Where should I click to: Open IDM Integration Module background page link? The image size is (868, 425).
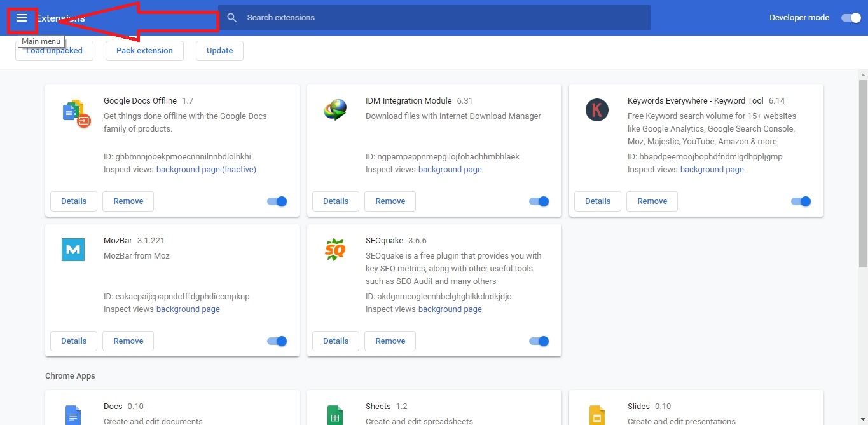pos(450,170)
